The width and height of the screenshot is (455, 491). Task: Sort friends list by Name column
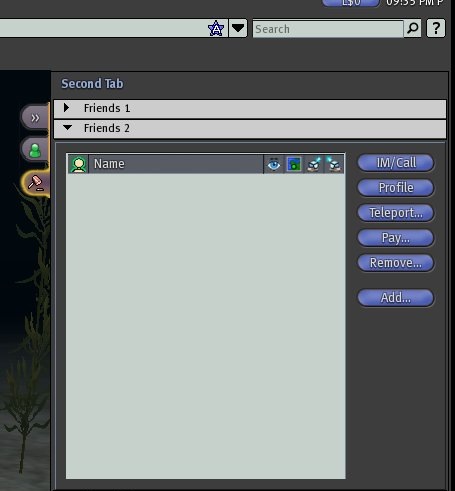pyautogui.click(x=176, y=164)
